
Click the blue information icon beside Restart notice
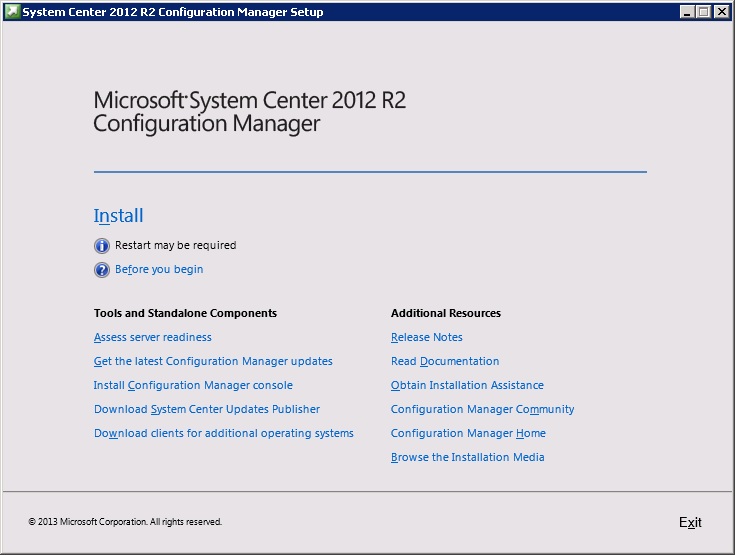(x=101, y=246)
